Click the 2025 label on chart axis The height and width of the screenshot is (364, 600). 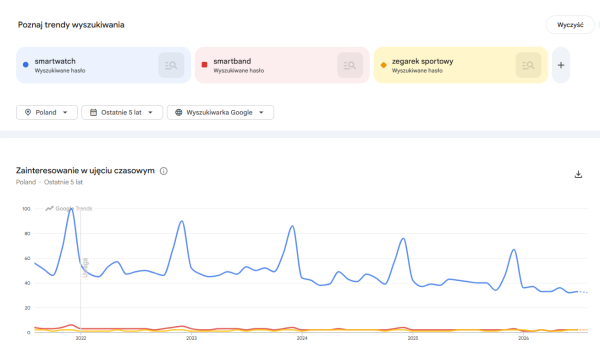(x=412, y=338)
